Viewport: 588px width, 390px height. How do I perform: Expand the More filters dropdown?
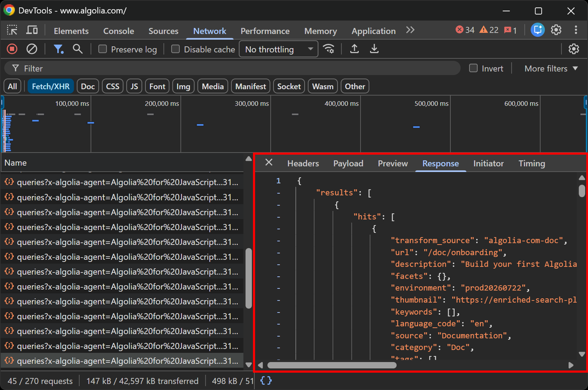(x=551, y=68)
